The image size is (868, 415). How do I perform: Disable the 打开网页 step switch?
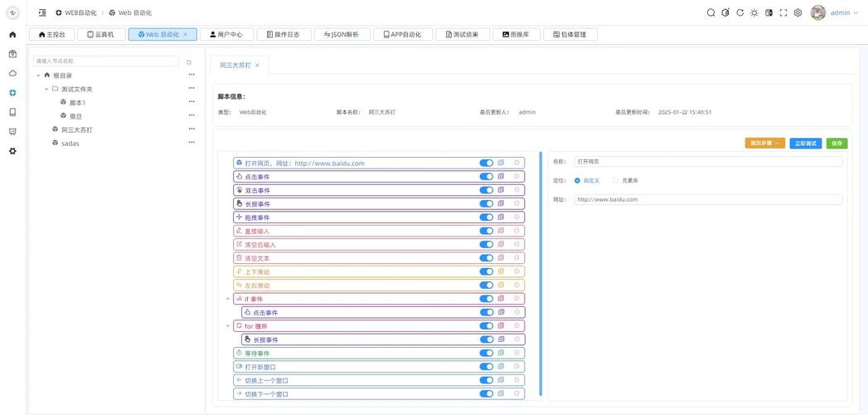[x=486, y=163]
